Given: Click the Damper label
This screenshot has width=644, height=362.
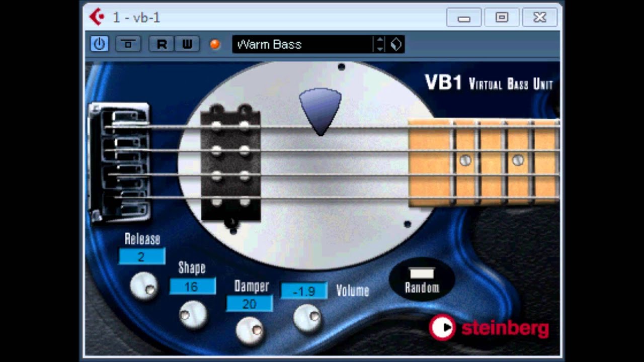Looking at the screenshot, I should point(252,286).
